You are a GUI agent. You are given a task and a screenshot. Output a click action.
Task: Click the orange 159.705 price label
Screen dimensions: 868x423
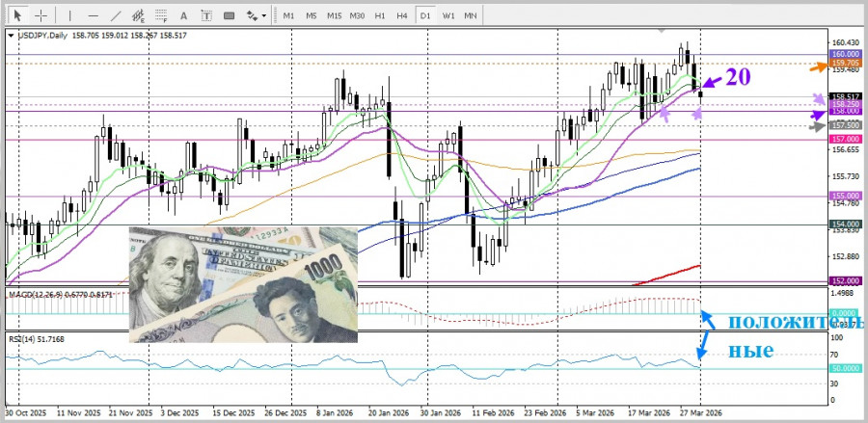point(845,64)
